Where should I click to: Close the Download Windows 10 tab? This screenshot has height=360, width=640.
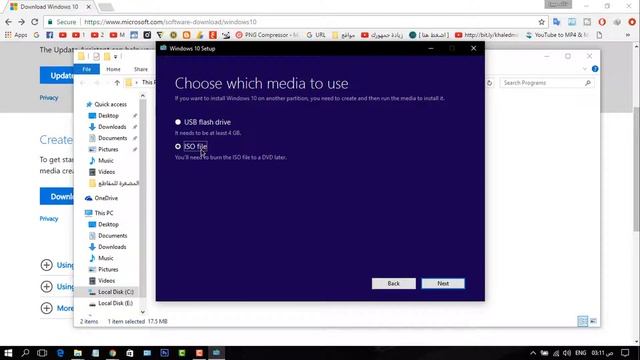89,7
